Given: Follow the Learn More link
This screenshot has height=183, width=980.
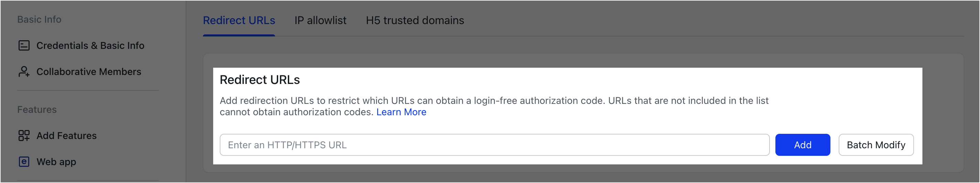Looking at the screenshot, I should (x=401, y=112).
